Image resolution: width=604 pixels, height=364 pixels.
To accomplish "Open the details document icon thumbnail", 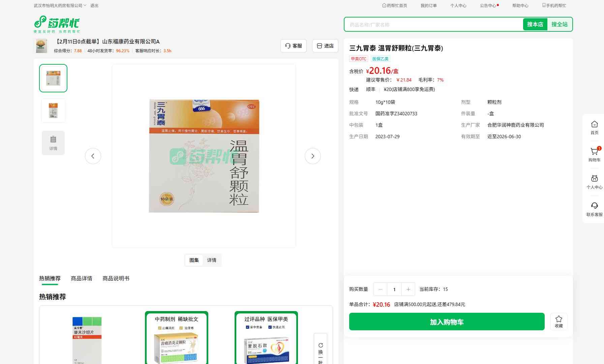I will 53,143.
